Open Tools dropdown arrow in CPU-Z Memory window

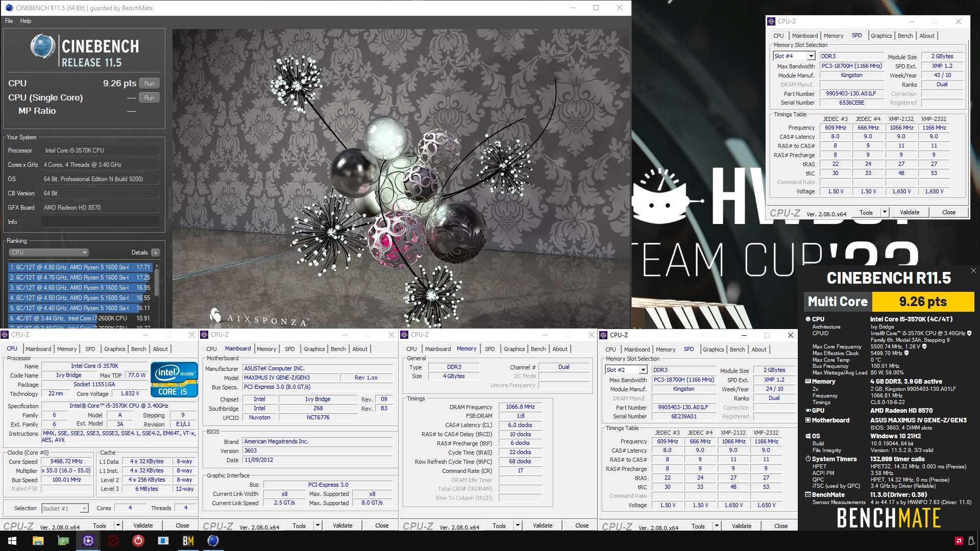[518, 525]
